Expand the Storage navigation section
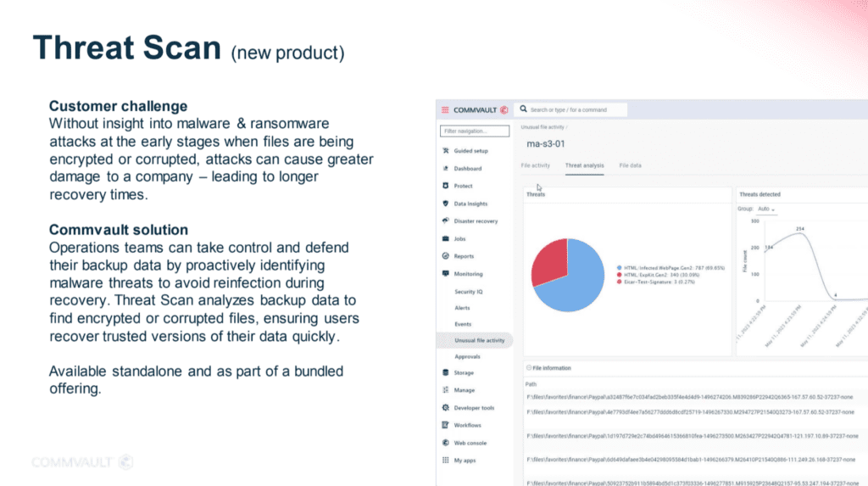868x486 pixels. (464, 373)
